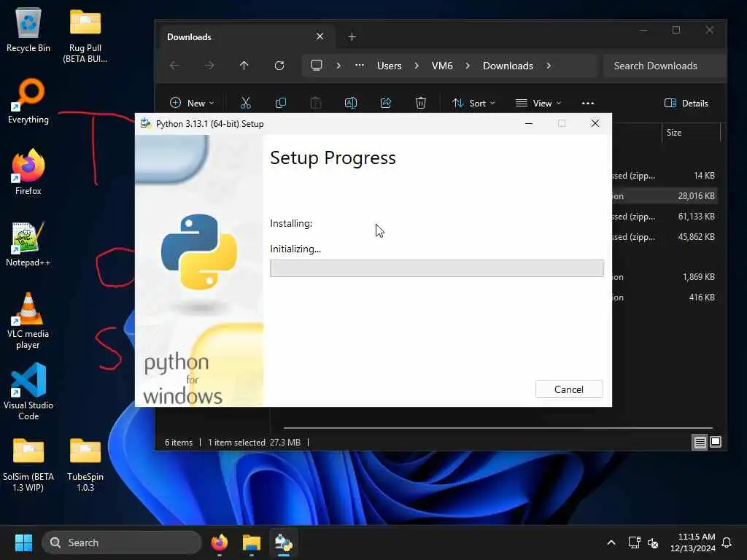Image resolution: width=747 pixels, height=560 pixels.
Task: Launch the Everything search shortcut
Action: 28,101
